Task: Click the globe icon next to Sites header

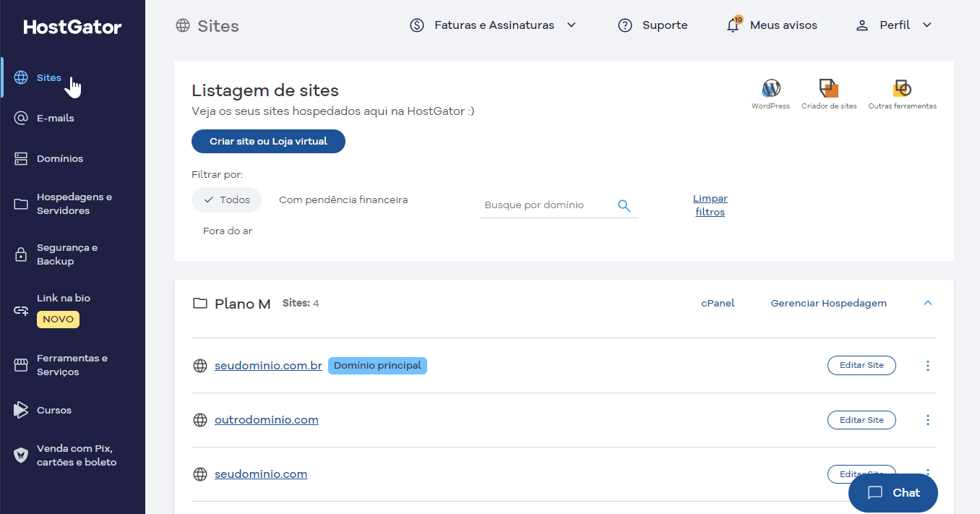Action: pos(183,26)
